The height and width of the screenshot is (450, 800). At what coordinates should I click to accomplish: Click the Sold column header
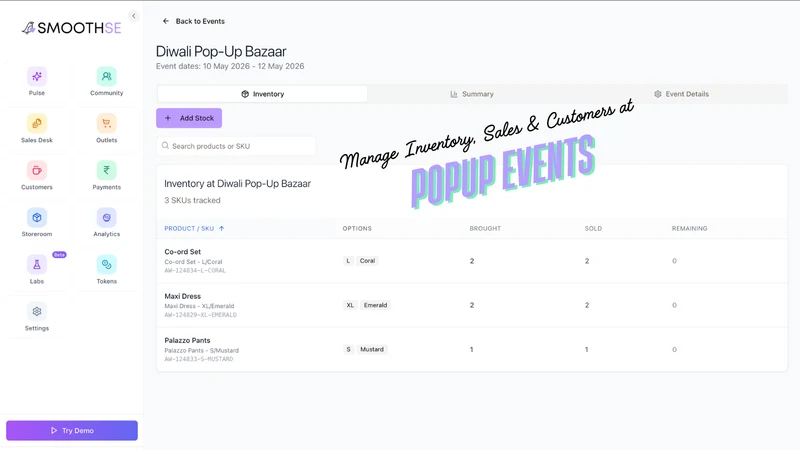(593, 229)
